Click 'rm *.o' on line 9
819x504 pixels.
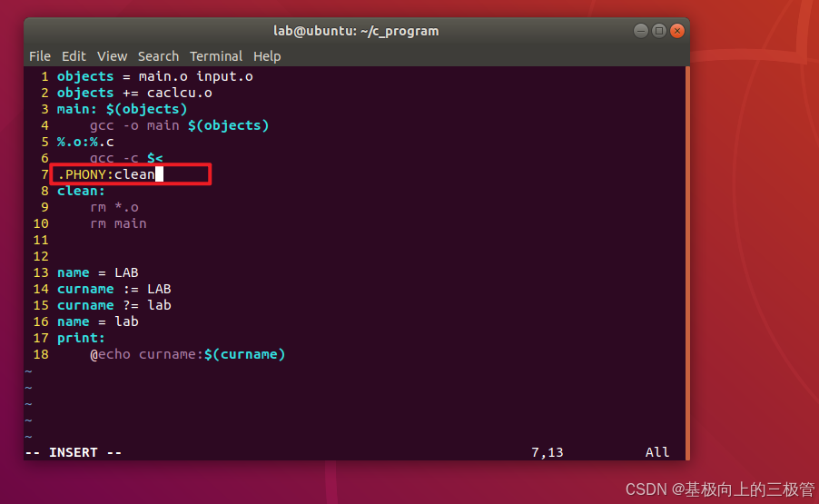114,207
